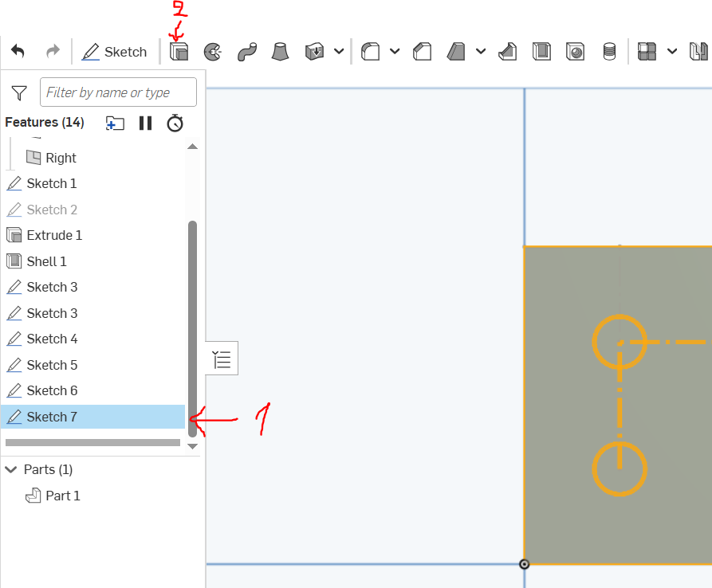
Task: Select the Draft tool
Action: (456, 52)
